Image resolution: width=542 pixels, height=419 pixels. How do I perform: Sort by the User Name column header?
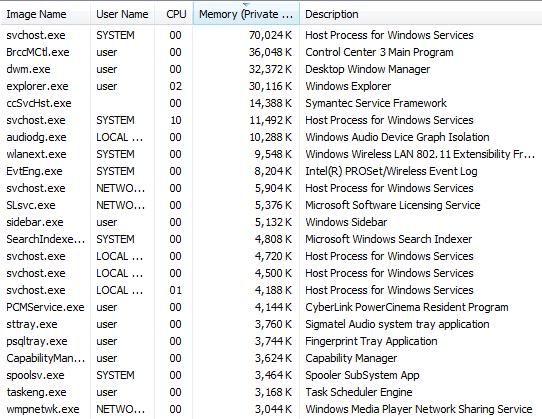[122, 14]
